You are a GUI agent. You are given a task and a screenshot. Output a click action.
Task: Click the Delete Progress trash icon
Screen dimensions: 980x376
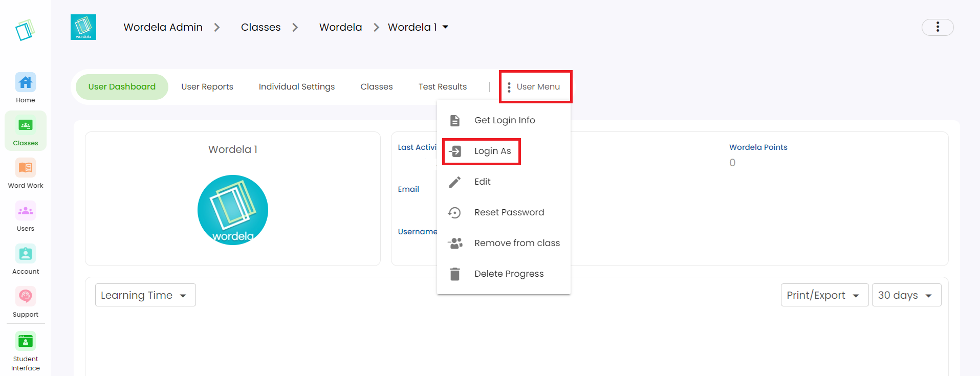click(x=455, y=274)
